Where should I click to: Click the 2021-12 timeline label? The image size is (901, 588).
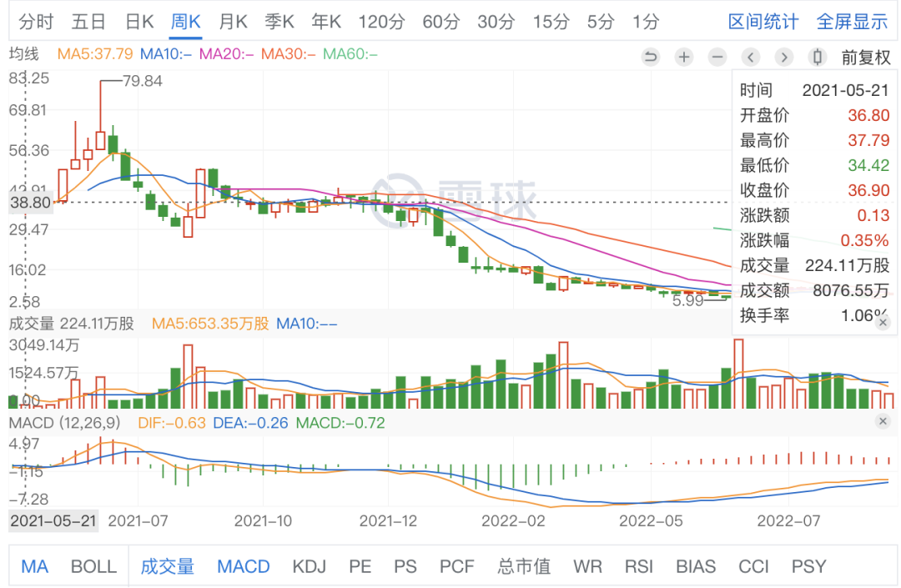[x=388, y=520]
